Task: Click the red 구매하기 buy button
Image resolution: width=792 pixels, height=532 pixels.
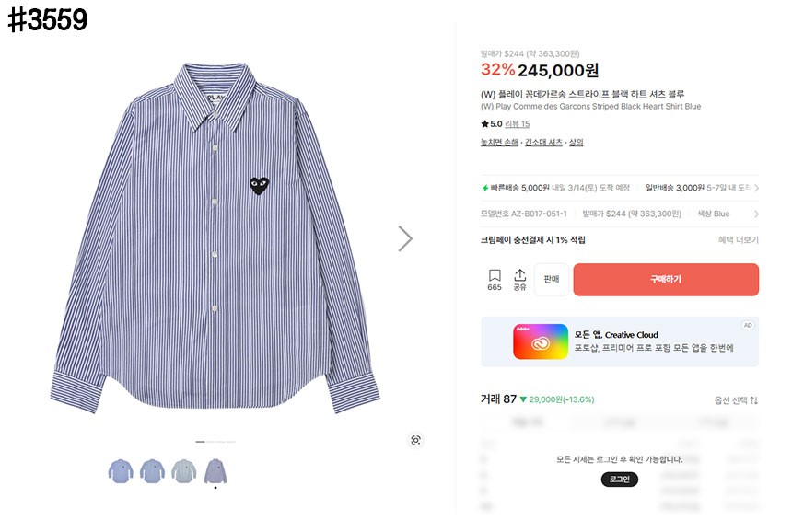Action: point(666,280)
